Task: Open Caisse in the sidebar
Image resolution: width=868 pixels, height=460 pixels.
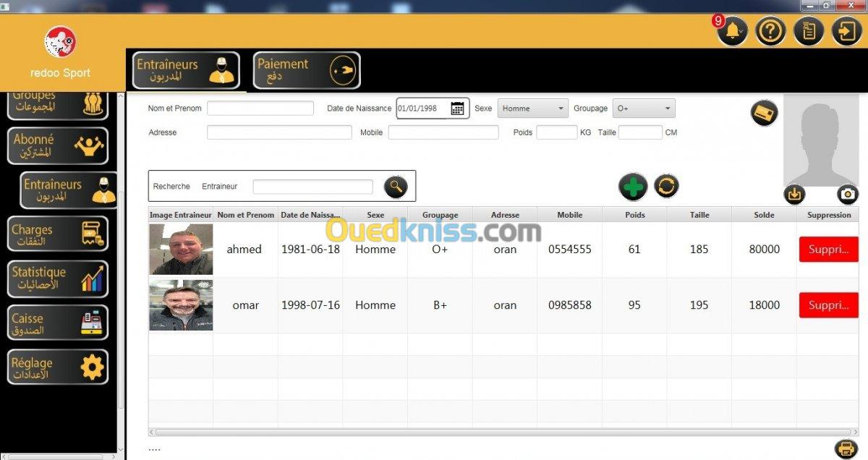Action: 59,323
